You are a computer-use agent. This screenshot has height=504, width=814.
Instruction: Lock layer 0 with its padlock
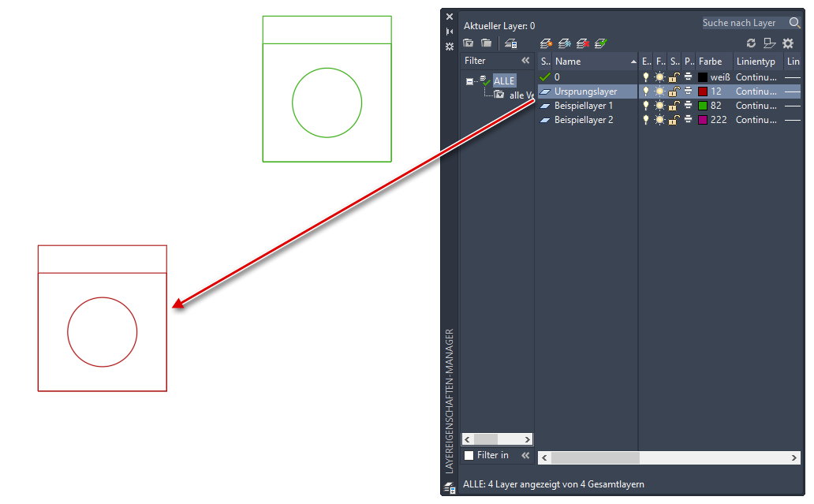[x=674, y=77]
